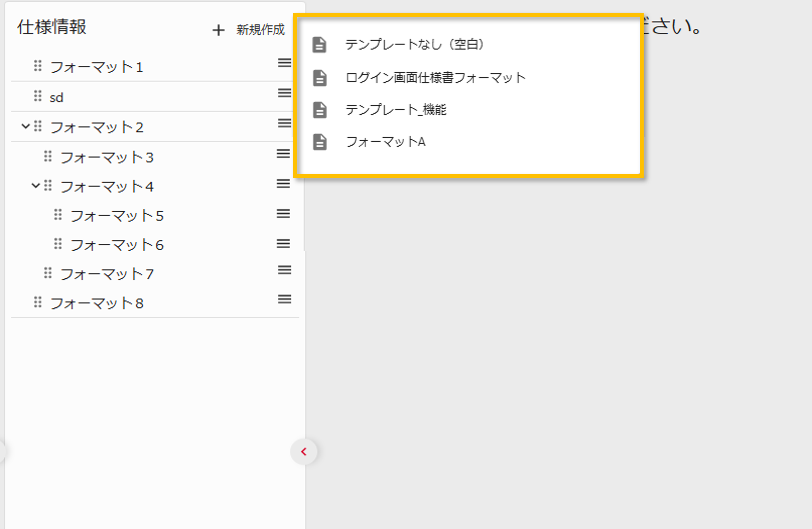Click drag handle of フォーマット3
The image size is (812, 529).
pyautogui.click(x=48, y=156)
